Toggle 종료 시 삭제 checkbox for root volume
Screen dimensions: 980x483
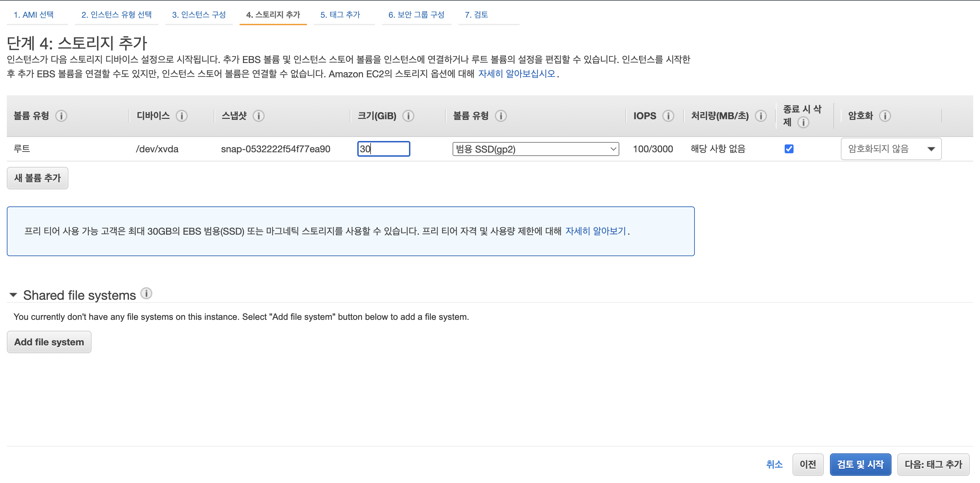[x=789, y=149]
